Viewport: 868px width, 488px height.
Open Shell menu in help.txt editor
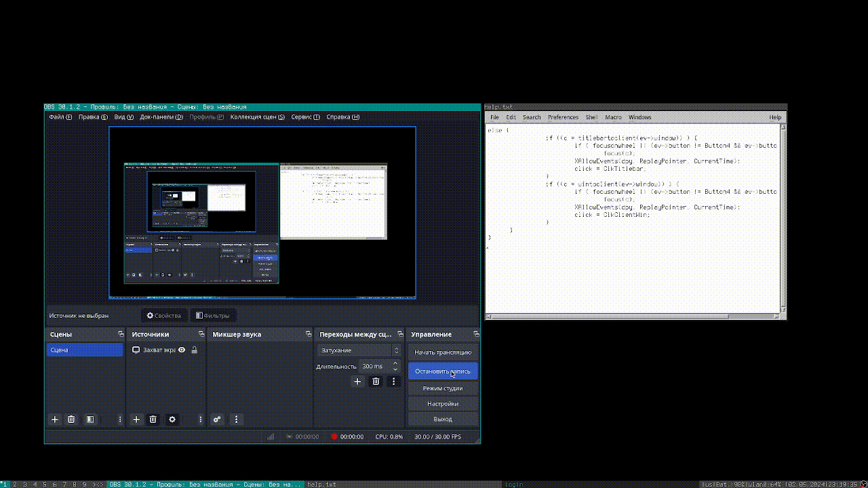[591, 117]
